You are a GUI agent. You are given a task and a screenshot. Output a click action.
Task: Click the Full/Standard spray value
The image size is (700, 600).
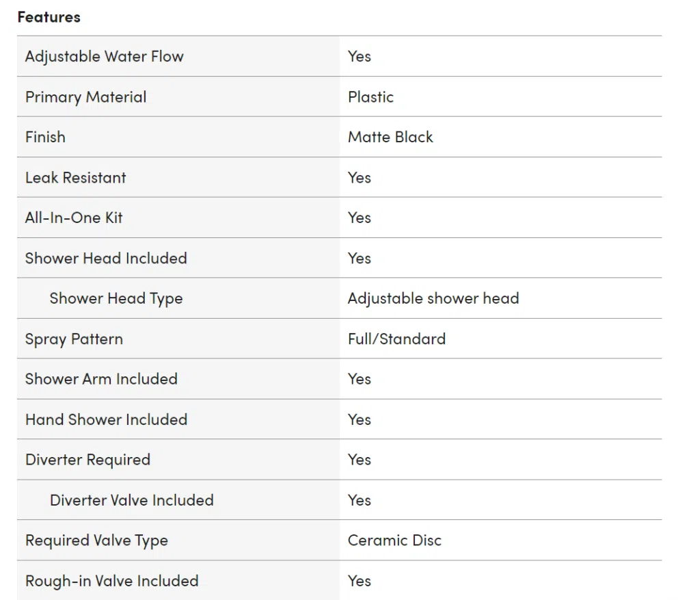[396, 339]
